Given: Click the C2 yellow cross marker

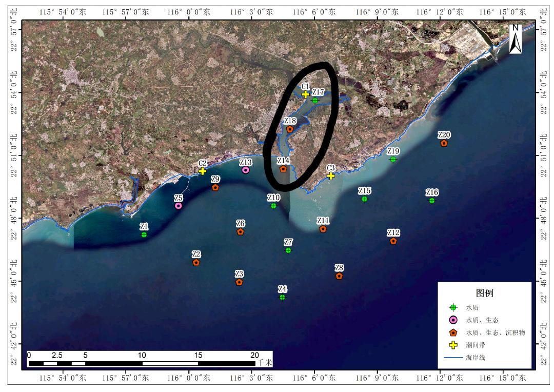Looking at the screenshot, I should pos(202,171).
